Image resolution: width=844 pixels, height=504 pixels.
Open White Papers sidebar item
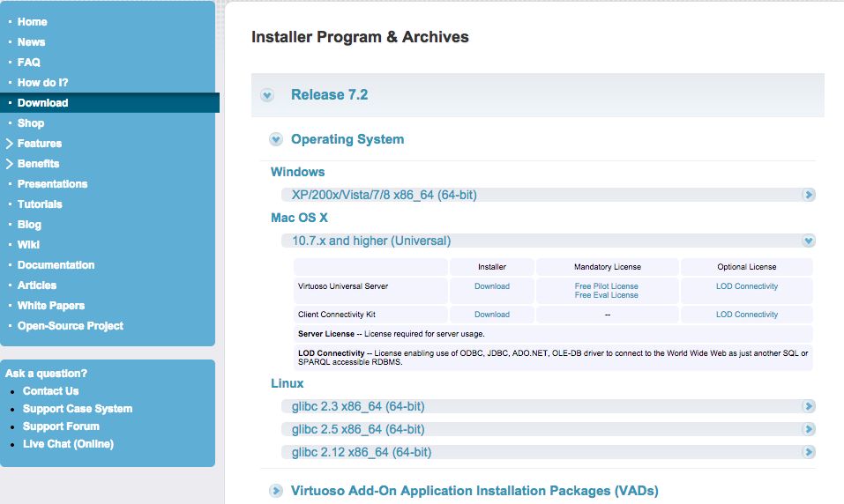pyautogui.click(x=51, y=306)
